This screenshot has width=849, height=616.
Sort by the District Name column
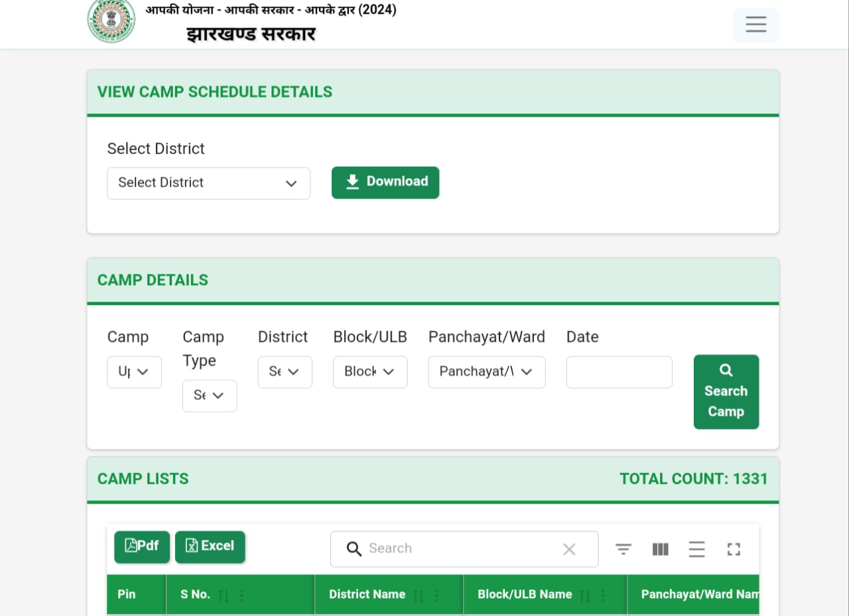[x=419, y=595]
